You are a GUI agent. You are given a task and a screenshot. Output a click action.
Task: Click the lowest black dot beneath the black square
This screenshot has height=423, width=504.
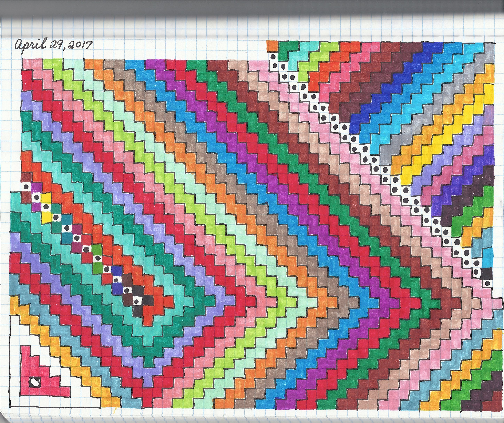pyautogui.click(x=487, y=284)
